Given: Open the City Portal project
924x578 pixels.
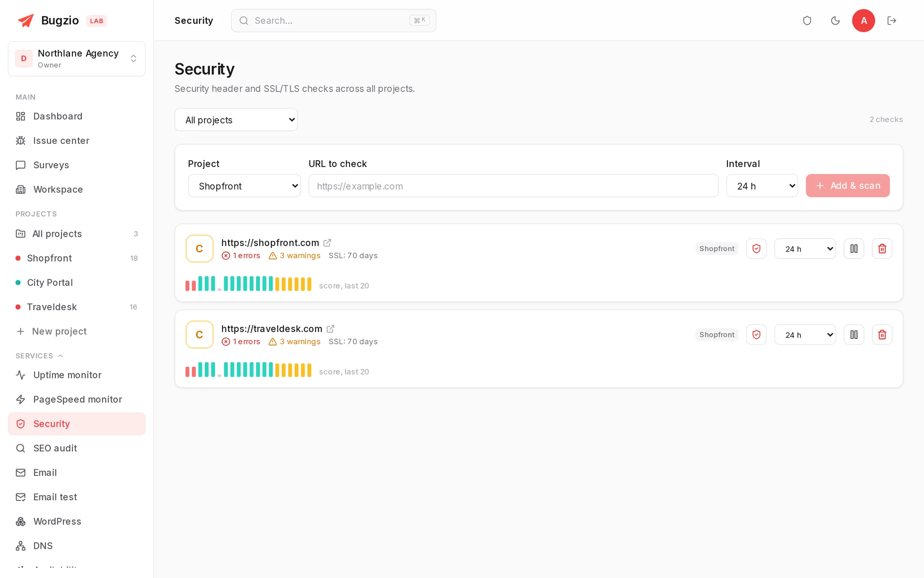Looking at the screenshot, I should click(77, 283).
